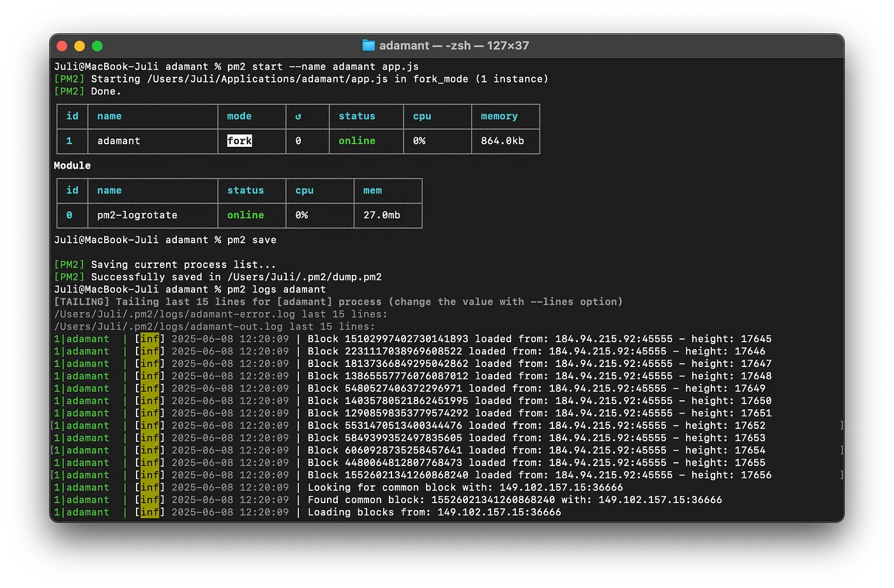894x588 pixels.
Task: Click block ID '12908598353779574292'
Action: point(407,413)
